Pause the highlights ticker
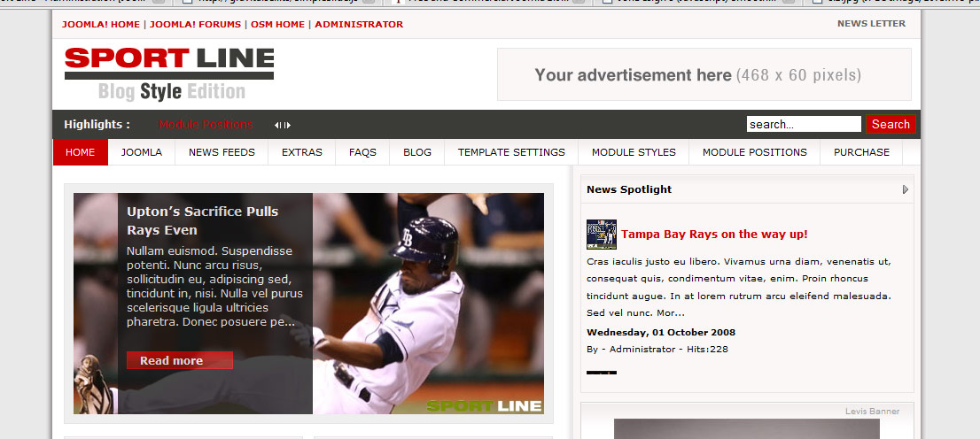The height and width of the screenshot is (439, 980). [x=283, y=125]
